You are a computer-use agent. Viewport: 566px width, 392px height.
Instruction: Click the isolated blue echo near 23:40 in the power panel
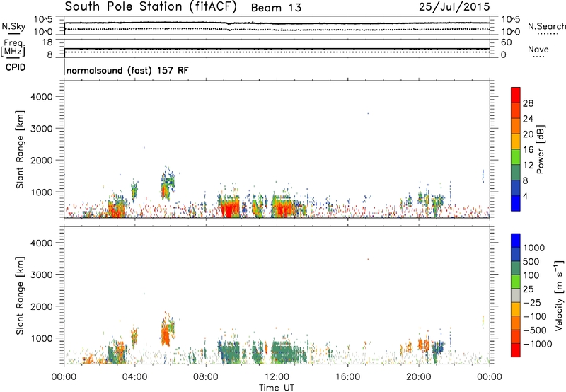[x=483, y=175]
